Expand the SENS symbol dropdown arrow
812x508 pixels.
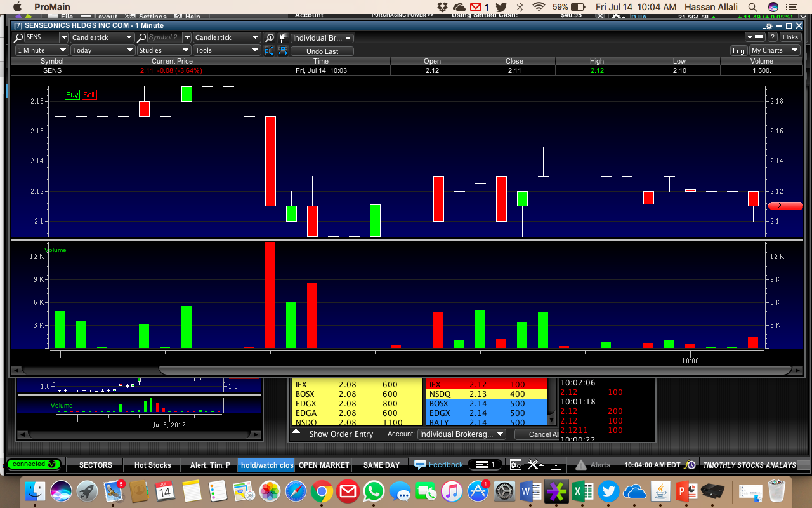(x=63, y=37)
